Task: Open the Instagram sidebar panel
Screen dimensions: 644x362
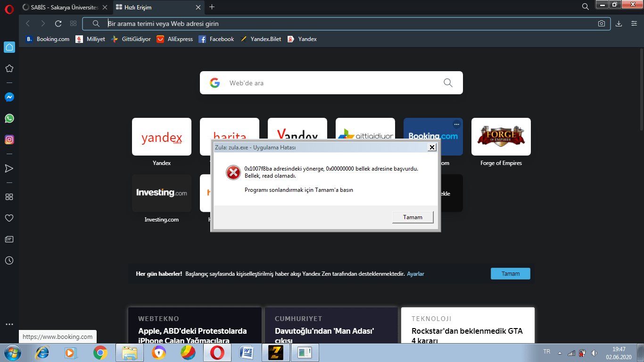Action: [9, 140]
